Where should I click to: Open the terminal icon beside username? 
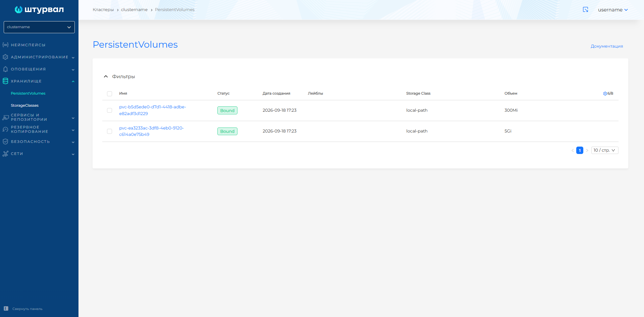pyautogui.click(x=585, y=10)
